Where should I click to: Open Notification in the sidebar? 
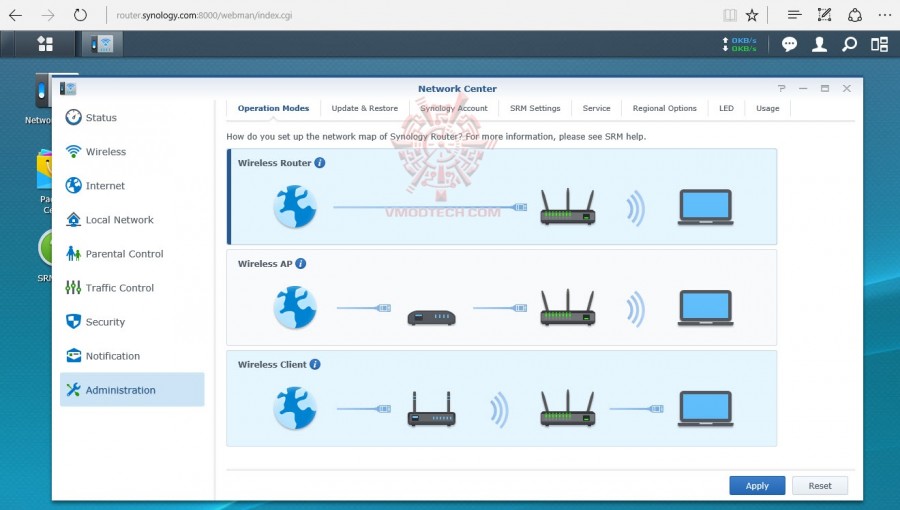tap(132, 356)
